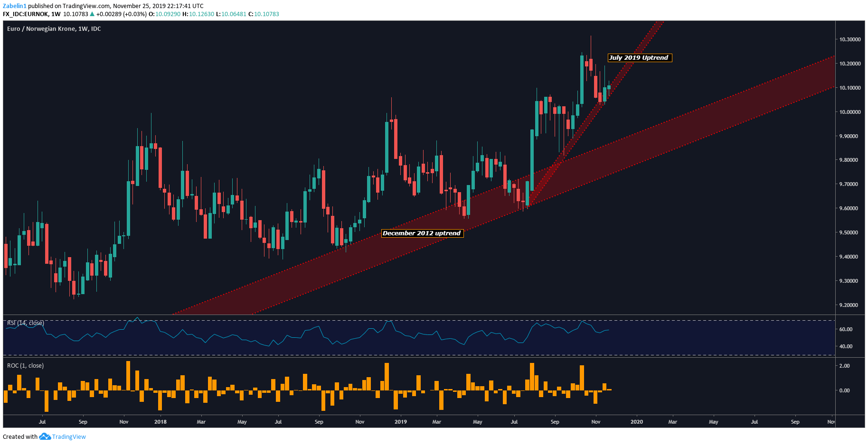868x445 pixels.
Task: Click the RSI 40.00 scale value
Action: tap(846, 346)
